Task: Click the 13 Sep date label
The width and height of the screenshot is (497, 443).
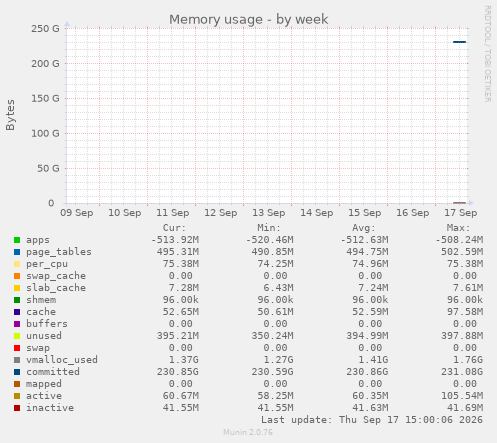Action: click(x=269, y=213)
